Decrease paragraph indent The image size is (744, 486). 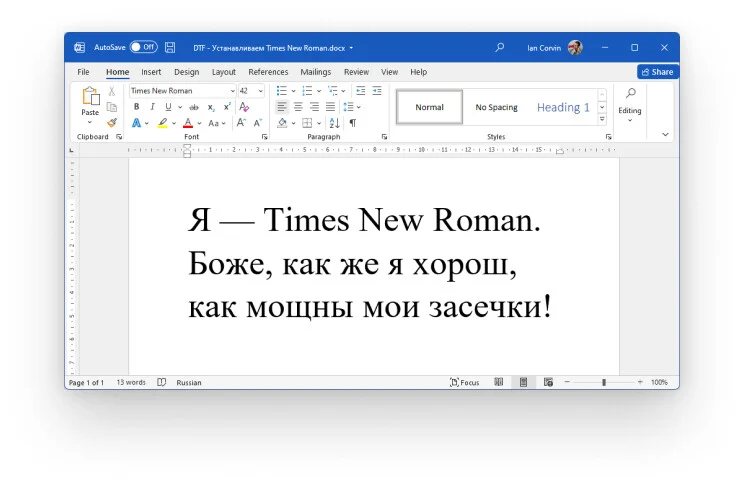click(361, 91)
